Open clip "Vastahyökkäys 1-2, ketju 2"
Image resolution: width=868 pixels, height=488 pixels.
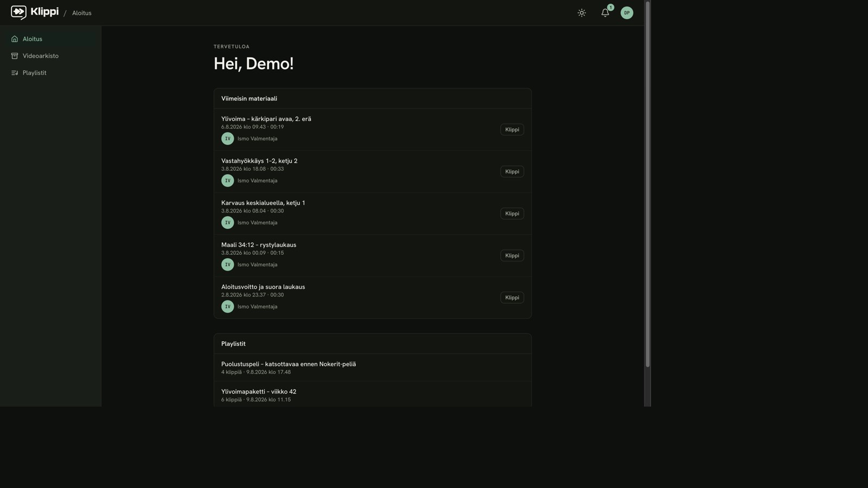tap(259, 161)
